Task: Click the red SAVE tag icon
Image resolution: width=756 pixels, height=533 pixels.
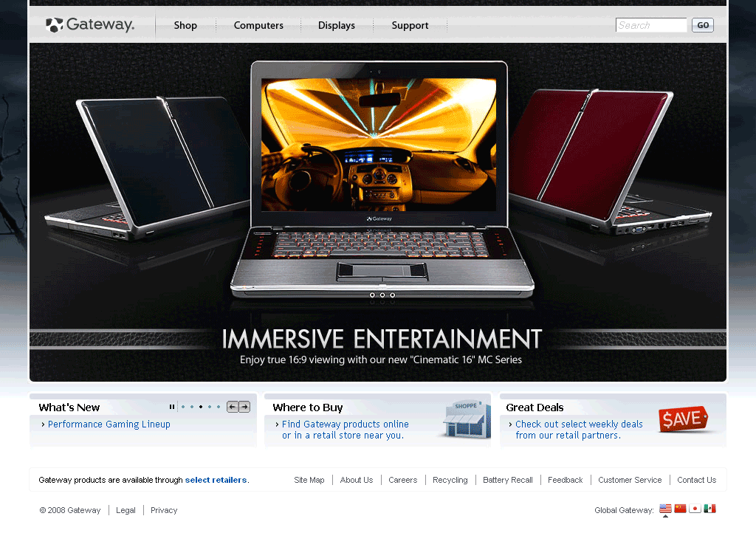Action: [x=682, y=419]
